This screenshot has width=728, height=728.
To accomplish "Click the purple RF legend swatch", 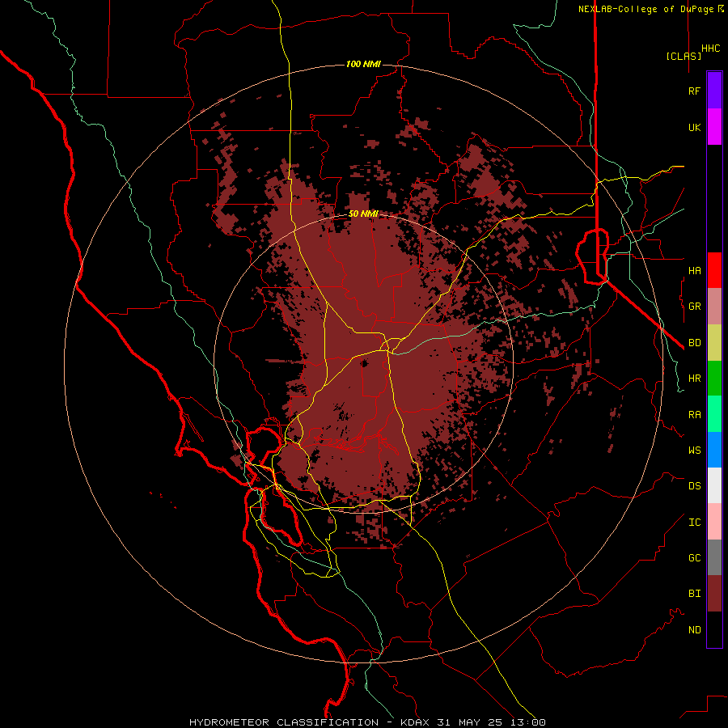I will click(x=714, y=91).
